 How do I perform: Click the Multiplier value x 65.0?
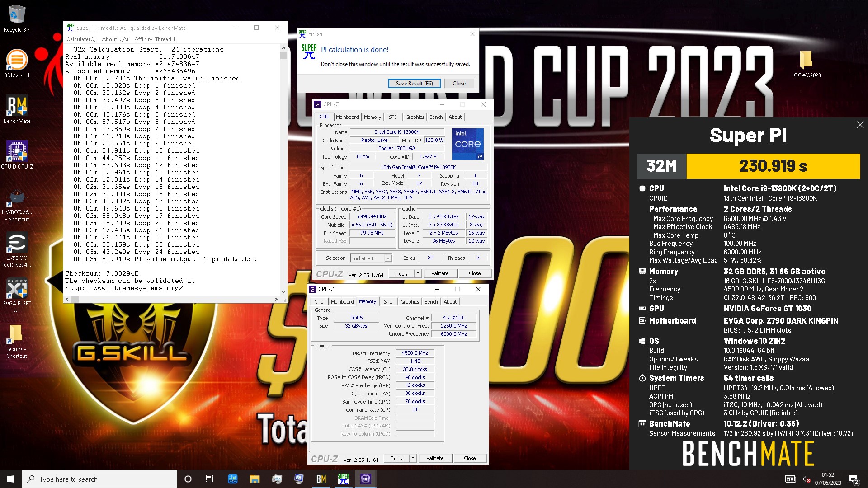click(x=372, y=225)
